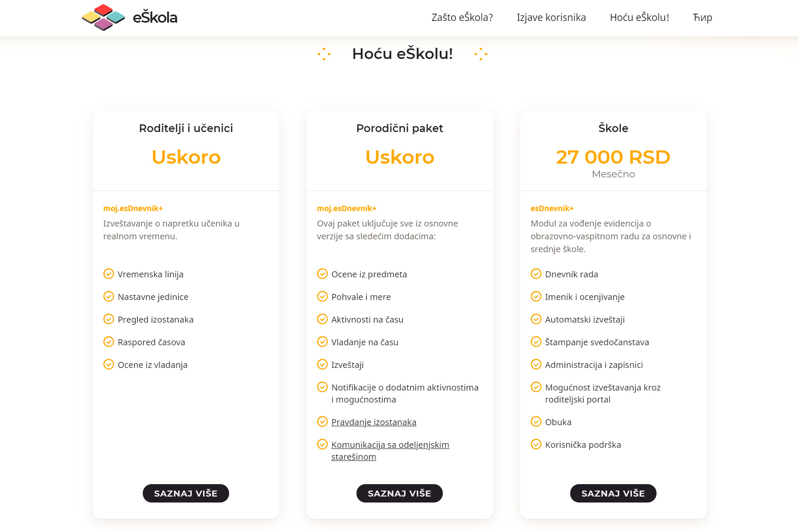Image resolution: width=798 pixels, height=532 pixels.
Task: Open the Zašto eŠkola? menu item
Action: tap(462, 18)
